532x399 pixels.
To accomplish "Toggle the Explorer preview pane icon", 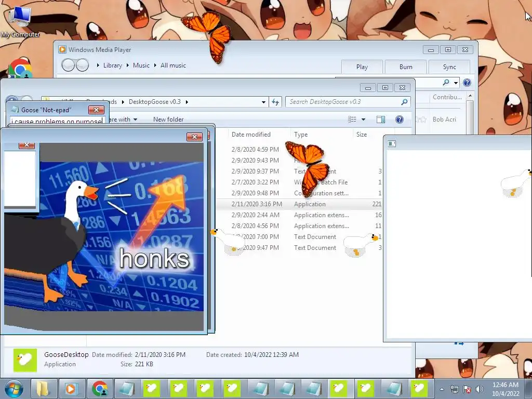I will click(x=381, y=119).
